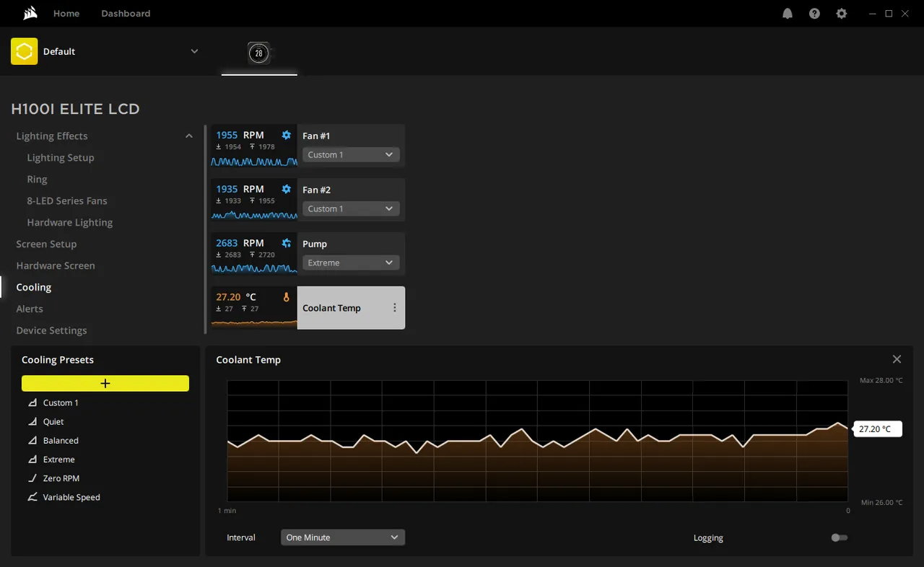Select the H100i cooler device thumbnail

(x=259, y=53)
